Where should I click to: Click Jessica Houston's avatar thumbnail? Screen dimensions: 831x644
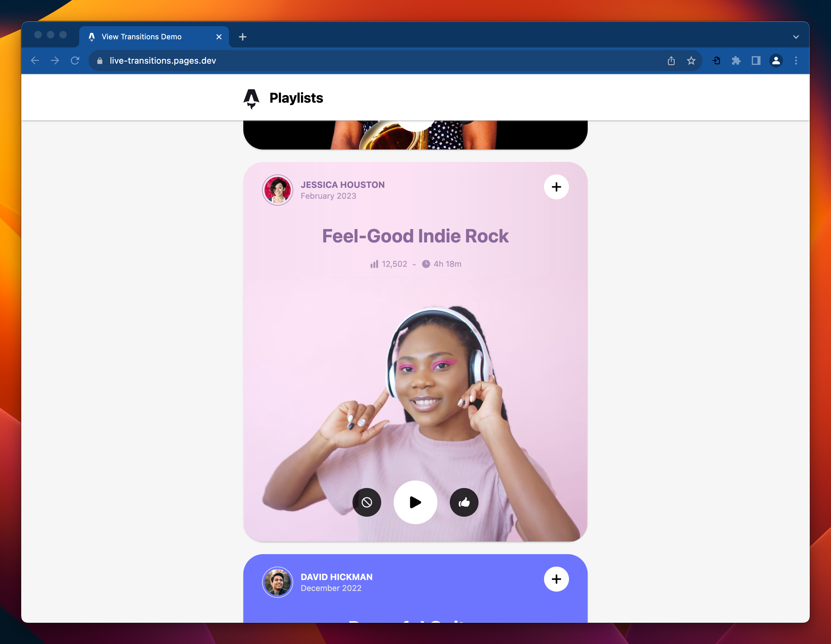pyautogui.click(x=277, y=190)
